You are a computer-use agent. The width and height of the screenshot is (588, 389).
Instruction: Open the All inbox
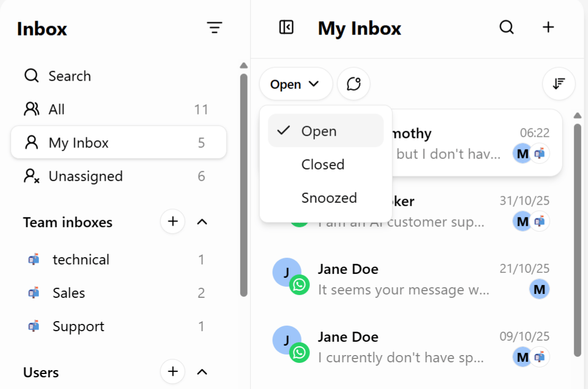click(x=118, y=109)
